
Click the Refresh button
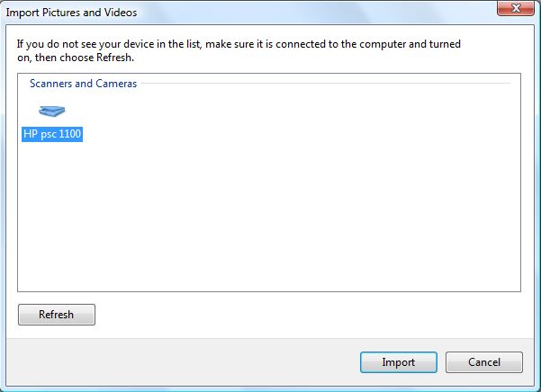pyautogui.click(x=57, y=315)
